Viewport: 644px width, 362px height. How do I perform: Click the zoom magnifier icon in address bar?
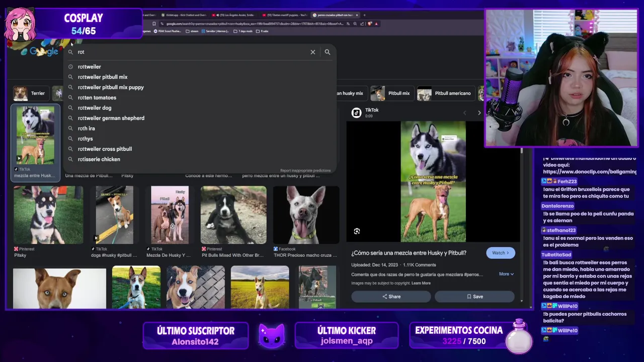tap(355, 24)
